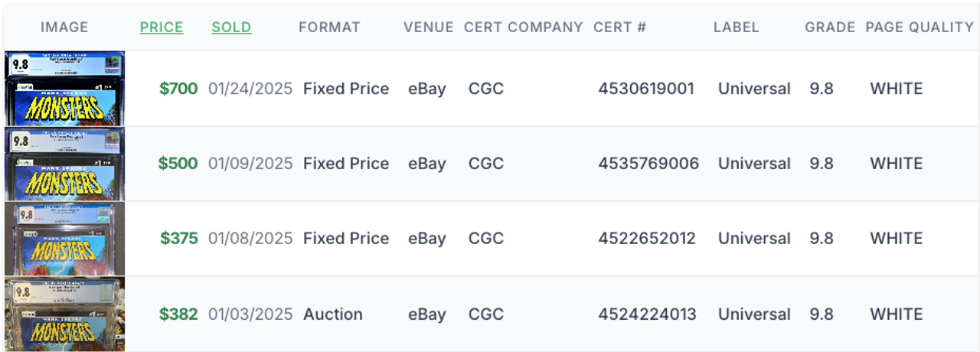The width and height of the screenshot is (980, 352).
Task: Click the Auction format cell
Action: [x=333, y=315]
